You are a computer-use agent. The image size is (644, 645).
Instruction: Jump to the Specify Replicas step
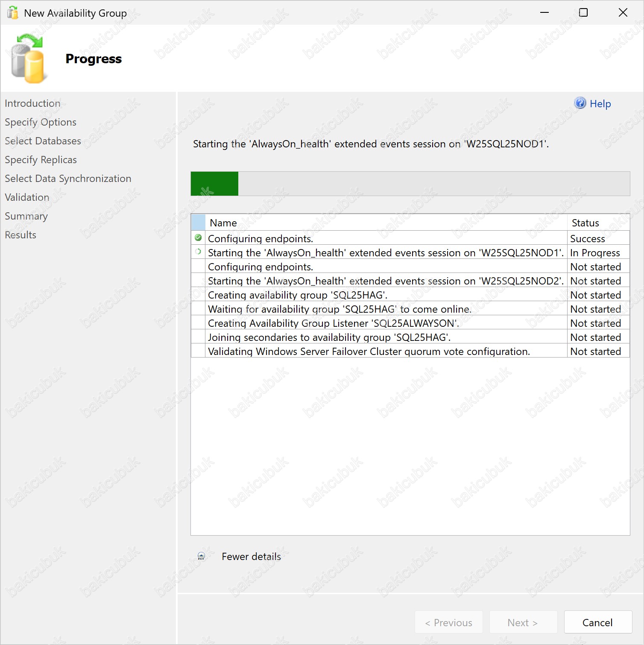point(41,160)
